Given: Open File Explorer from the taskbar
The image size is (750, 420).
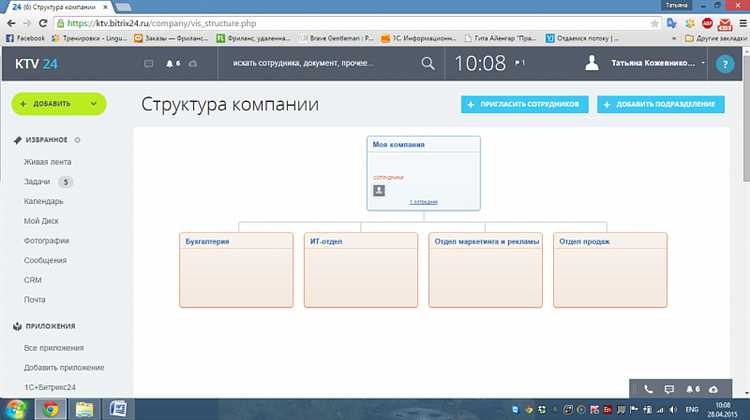Looking at the screenshot, I should click(85, 409).
